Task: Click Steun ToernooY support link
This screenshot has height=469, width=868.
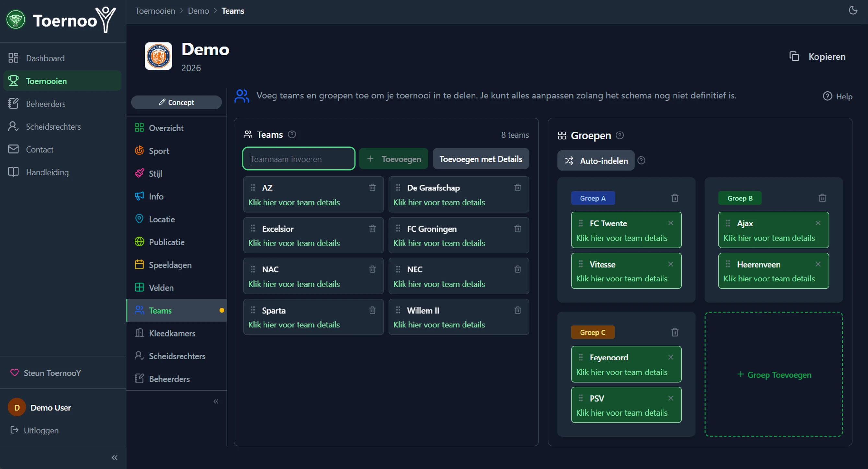Action: 45,373
